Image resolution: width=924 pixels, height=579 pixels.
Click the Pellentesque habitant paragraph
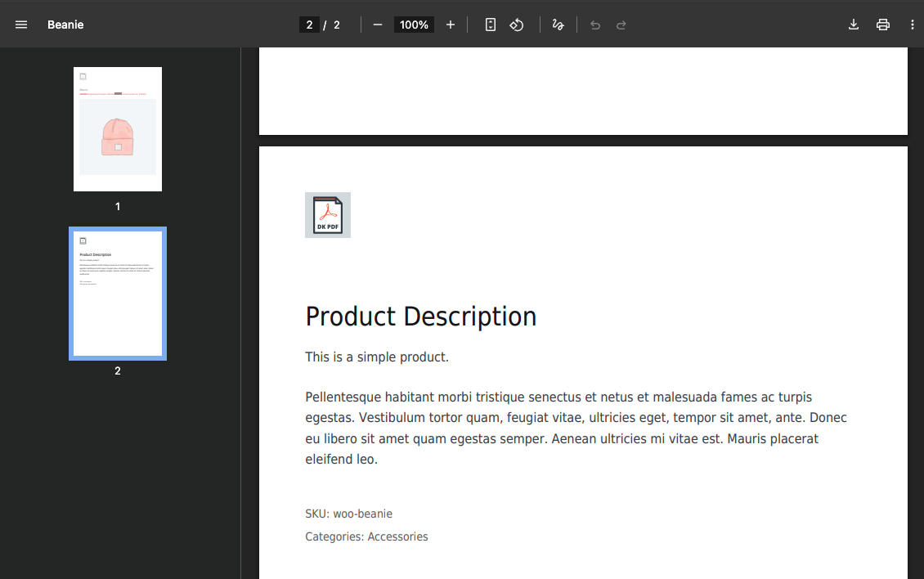pos(576,428)
